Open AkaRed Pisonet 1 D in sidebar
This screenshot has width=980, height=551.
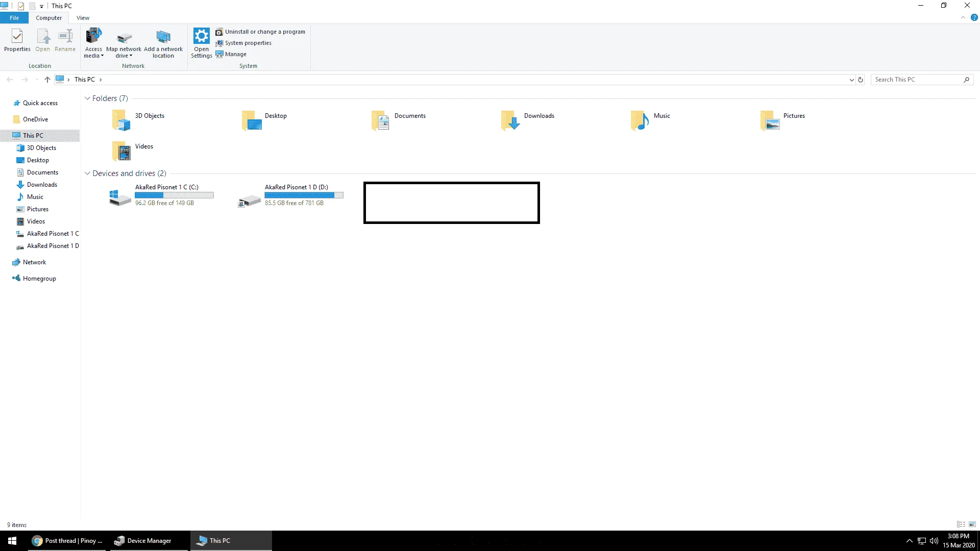pyautogui.click(x=53, y=246)
